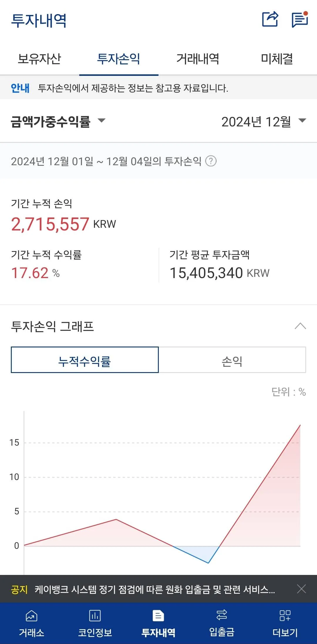Switch to the 거래내역 tab
317x644 pixels.
[198, 59]
